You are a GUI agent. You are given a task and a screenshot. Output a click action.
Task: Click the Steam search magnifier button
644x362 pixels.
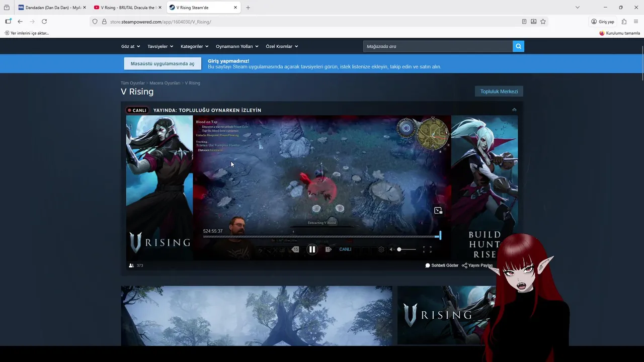(518, 46)
